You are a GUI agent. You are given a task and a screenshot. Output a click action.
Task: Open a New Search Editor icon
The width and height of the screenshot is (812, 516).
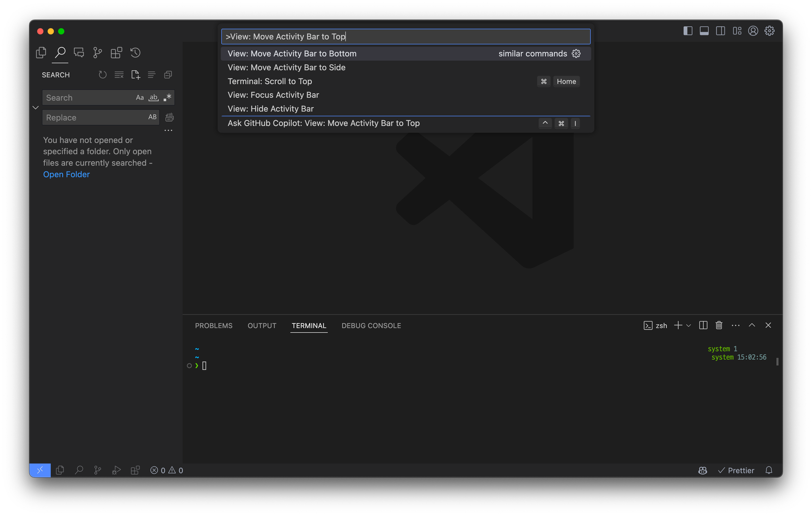(135, 75)
